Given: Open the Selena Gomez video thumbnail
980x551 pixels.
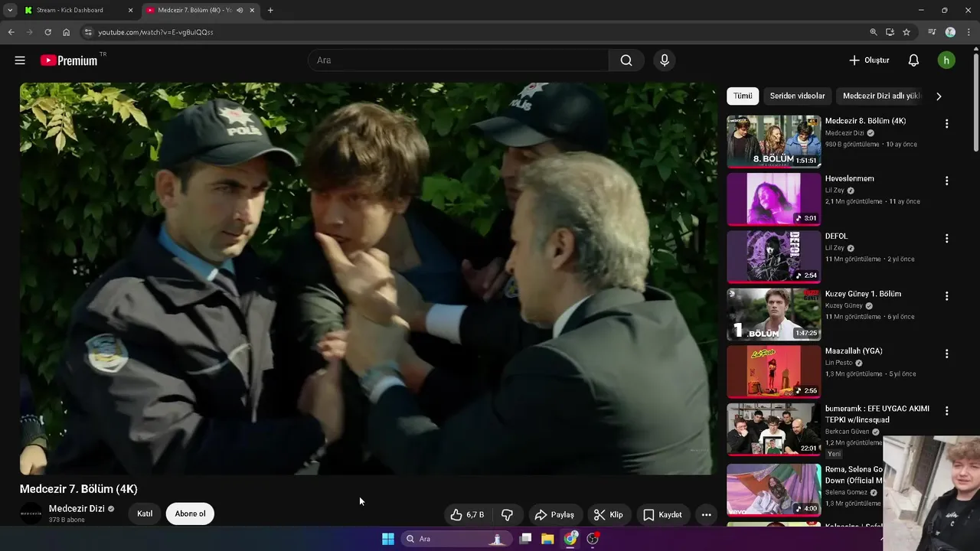Looking at the screenshot, I should coord(773,490).
